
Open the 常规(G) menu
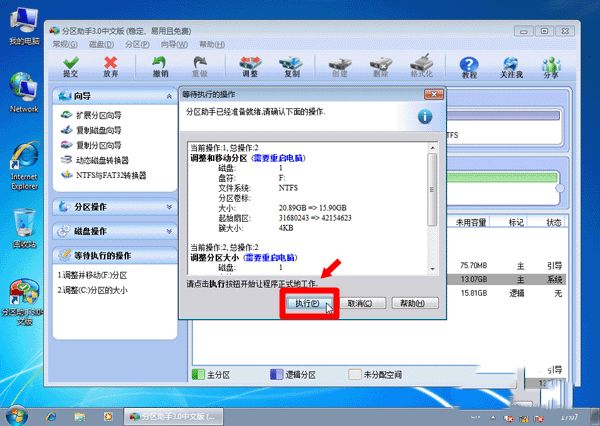(x=65, y=44)
